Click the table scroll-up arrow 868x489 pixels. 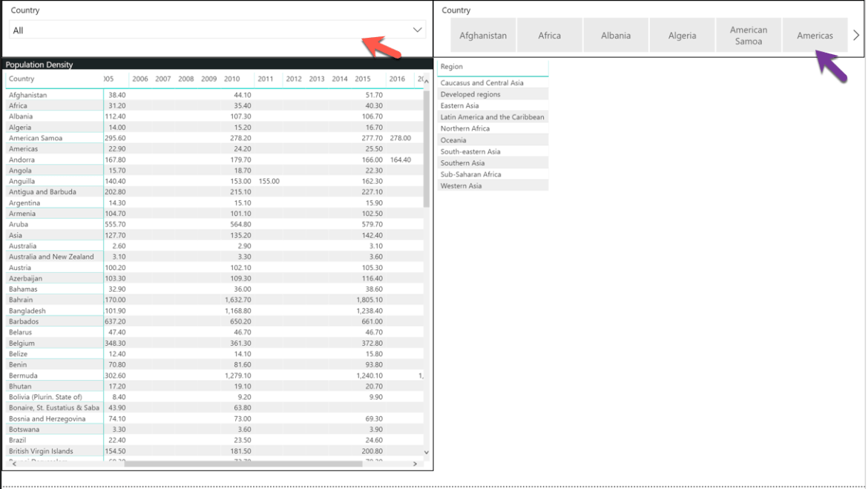click(427, 82)
